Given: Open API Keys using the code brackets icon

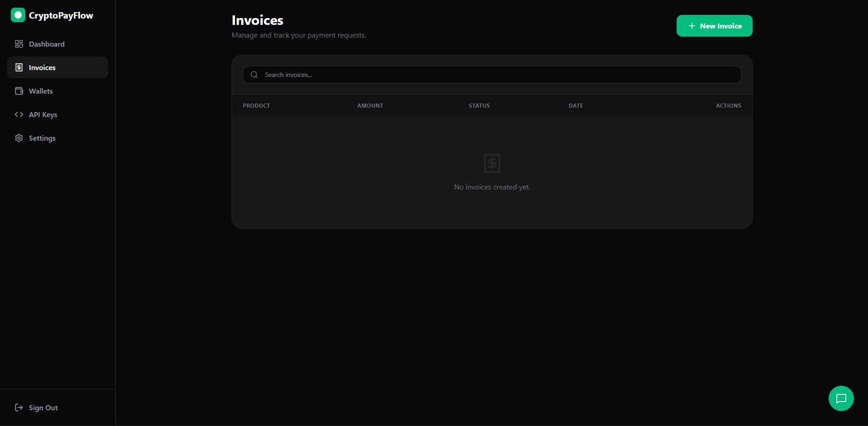Looking at the screenshot, I should 19,114.
